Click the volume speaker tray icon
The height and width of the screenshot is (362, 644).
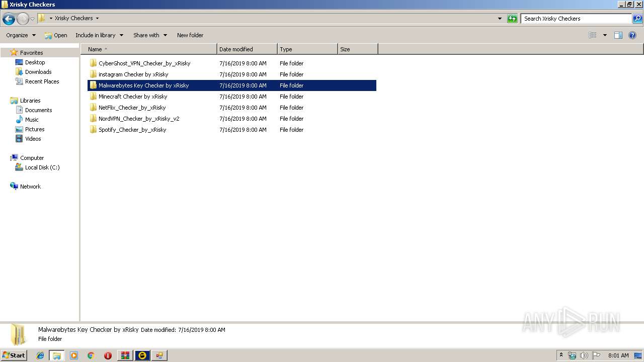point(584,355)
